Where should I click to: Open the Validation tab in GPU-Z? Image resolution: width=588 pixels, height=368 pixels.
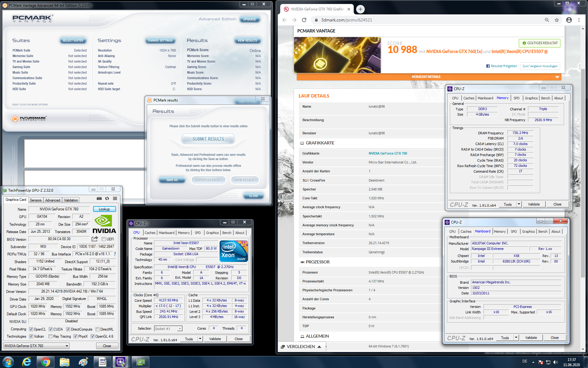pyautogui.click(x=71, y=200)
